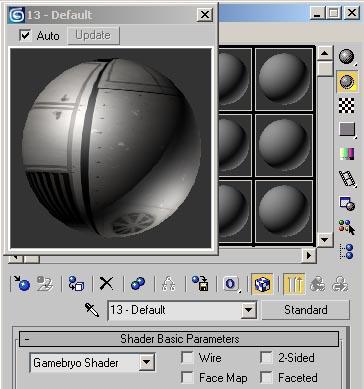Tick the Faceted checkbox

coord(267,378)
